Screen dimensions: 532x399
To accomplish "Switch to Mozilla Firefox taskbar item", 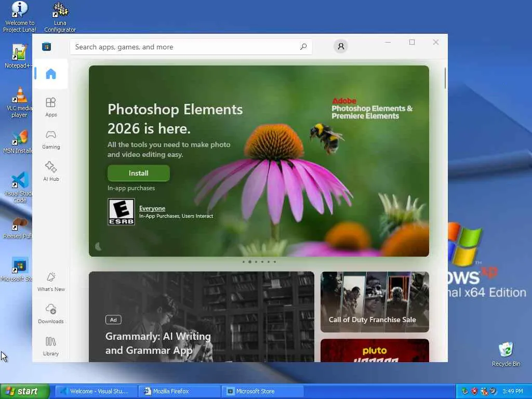I will click(x=180, y=391).
